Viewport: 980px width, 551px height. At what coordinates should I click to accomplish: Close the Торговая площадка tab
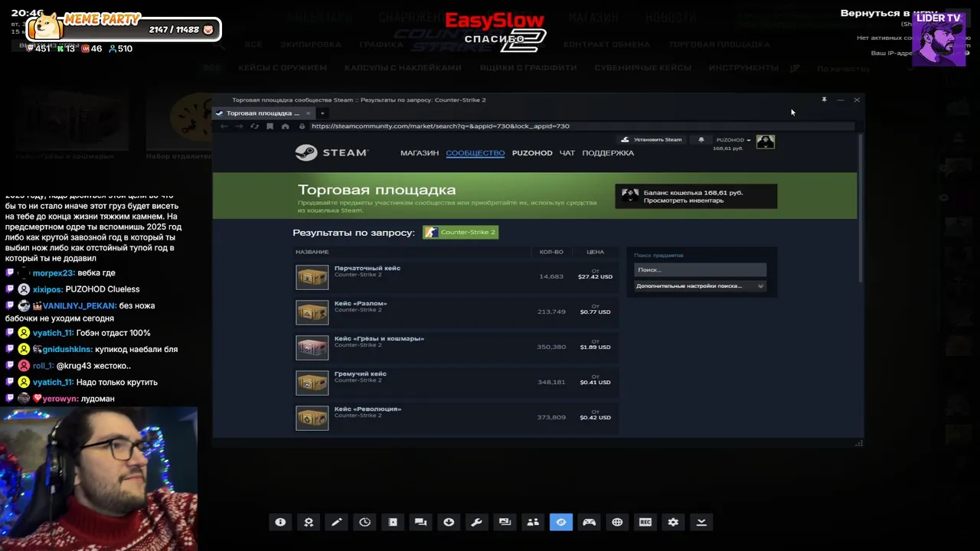[308, 113]
